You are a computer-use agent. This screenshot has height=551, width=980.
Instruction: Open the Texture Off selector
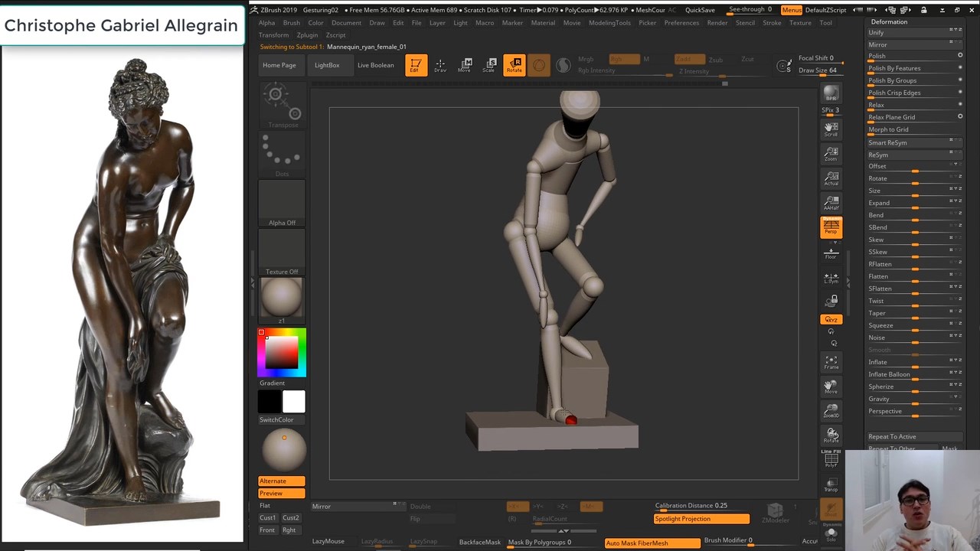point(282,252)
